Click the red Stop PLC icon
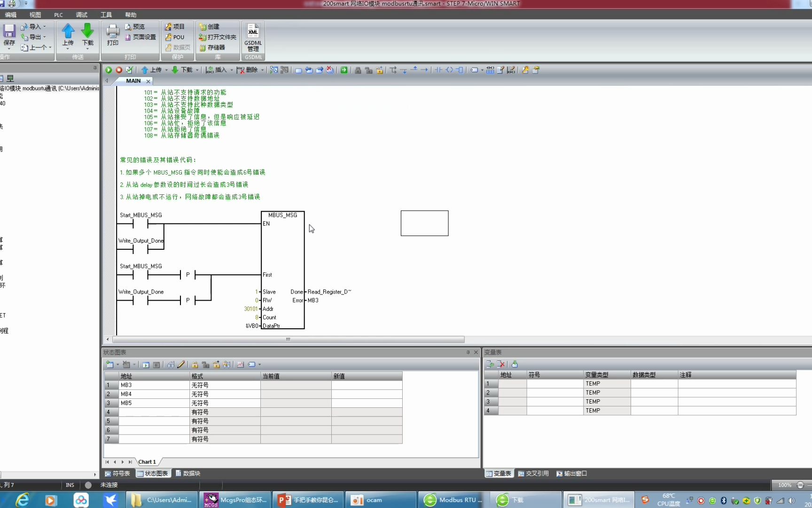 point(119,70)
